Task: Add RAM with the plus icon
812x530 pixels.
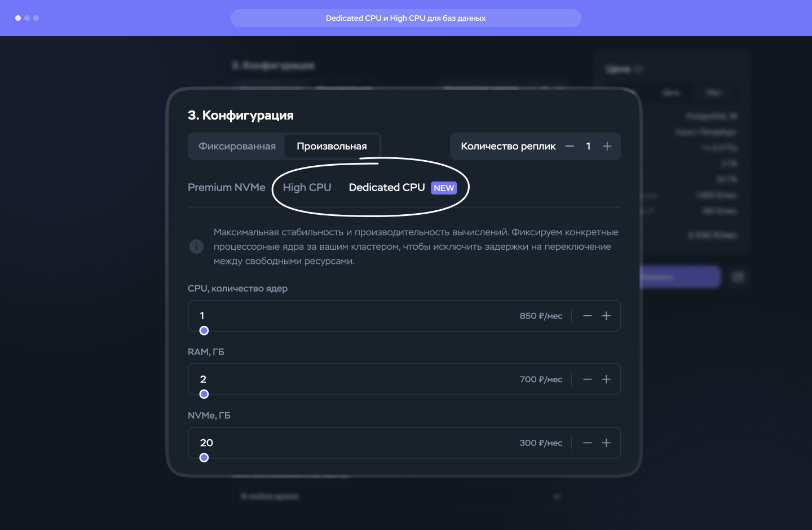Action: pos(606,379)
